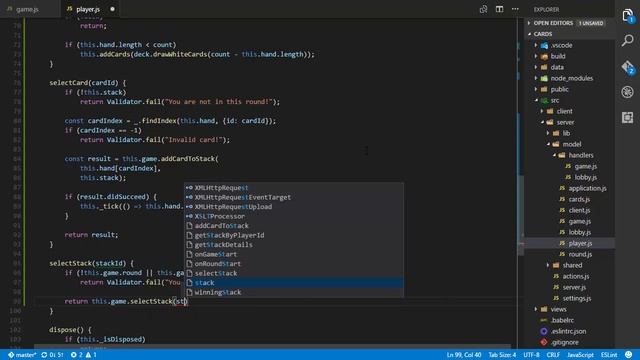
Task: Pick XMLHttpRequestUpload suggestion
Action: [293, 207]
